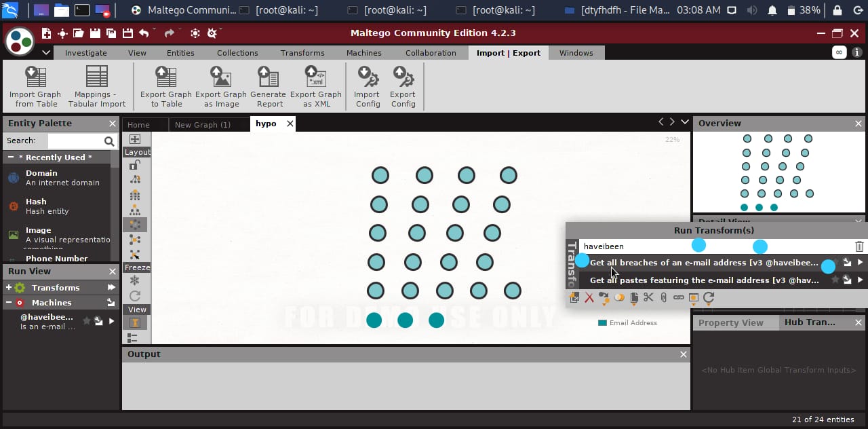Open Mappings - Tabular Import
The image size is (868, 429).
point(97,87)
